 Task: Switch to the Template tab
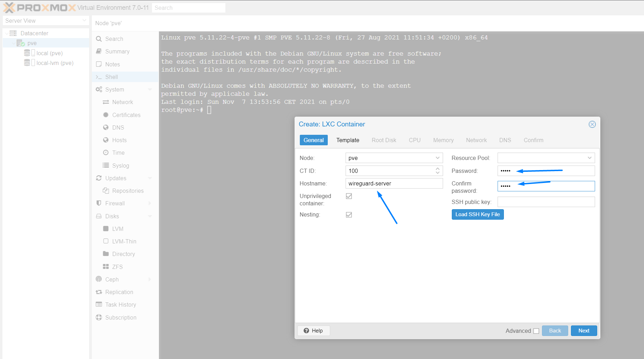coord(348,140)
